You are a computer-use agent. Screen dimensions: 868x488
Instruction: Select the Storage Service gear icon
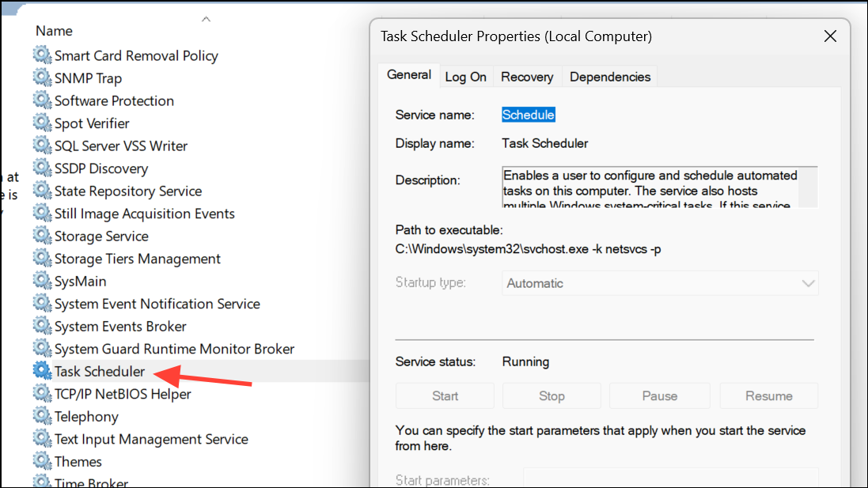[42, 236]
